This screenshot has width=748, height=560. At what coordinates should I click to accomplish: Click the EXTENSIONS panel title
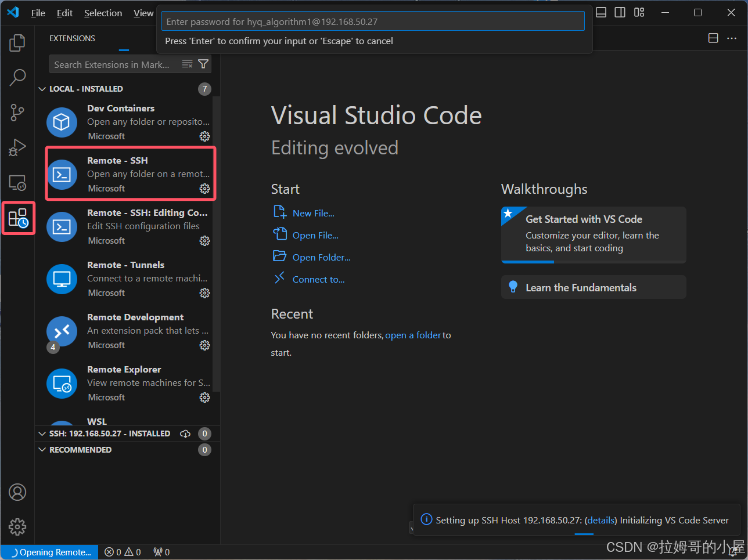coord(72,38)
